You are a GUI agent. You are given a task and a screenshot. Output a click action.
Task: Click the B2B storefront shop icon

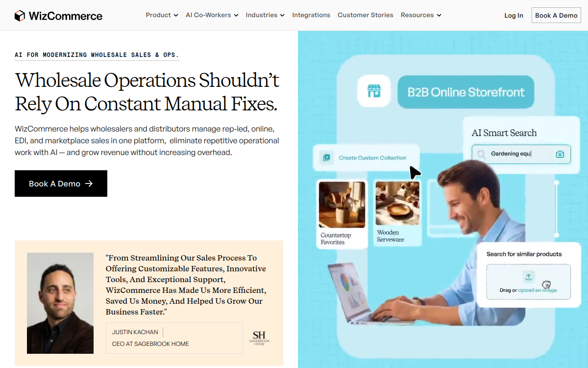point(374,91)
